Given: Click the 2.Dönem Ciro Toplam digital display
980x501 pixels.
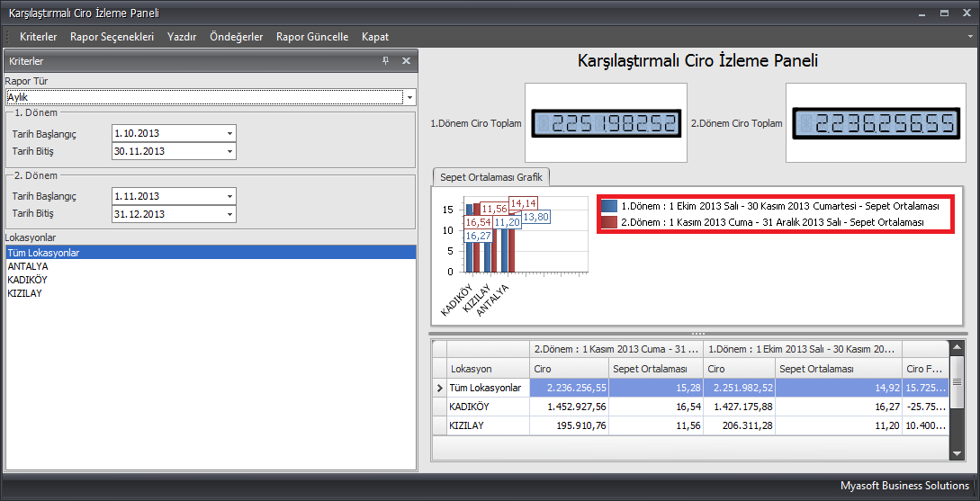Looking at the screenshot, I should (877, 123).
